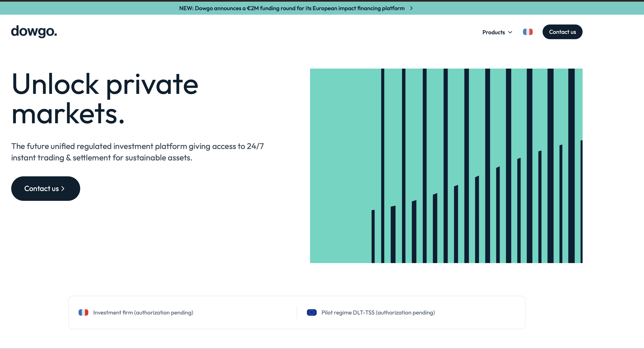
Task: Click the Investment firm authorization pending text
Action: 143,312
